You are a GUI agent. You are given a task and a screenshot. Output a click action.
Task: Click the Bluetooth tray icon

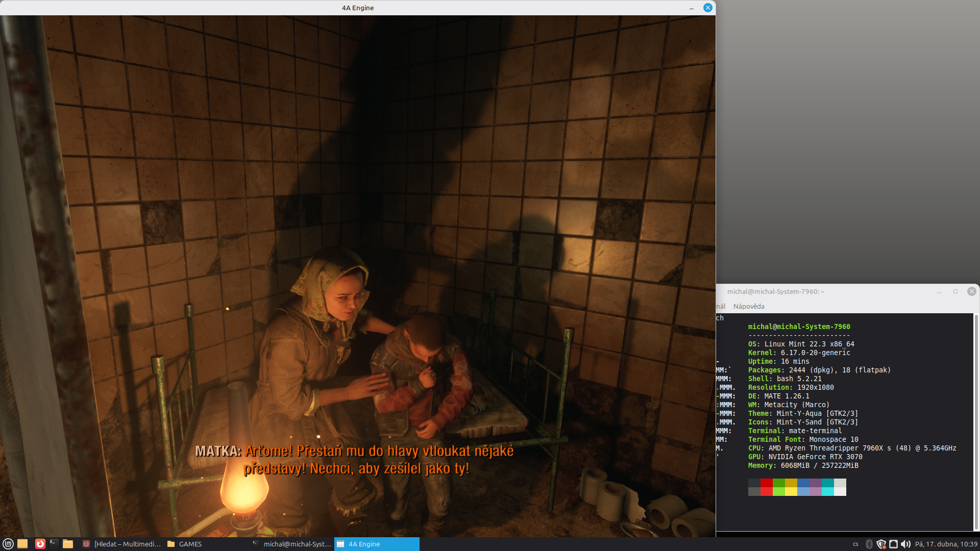click(869, 544)
